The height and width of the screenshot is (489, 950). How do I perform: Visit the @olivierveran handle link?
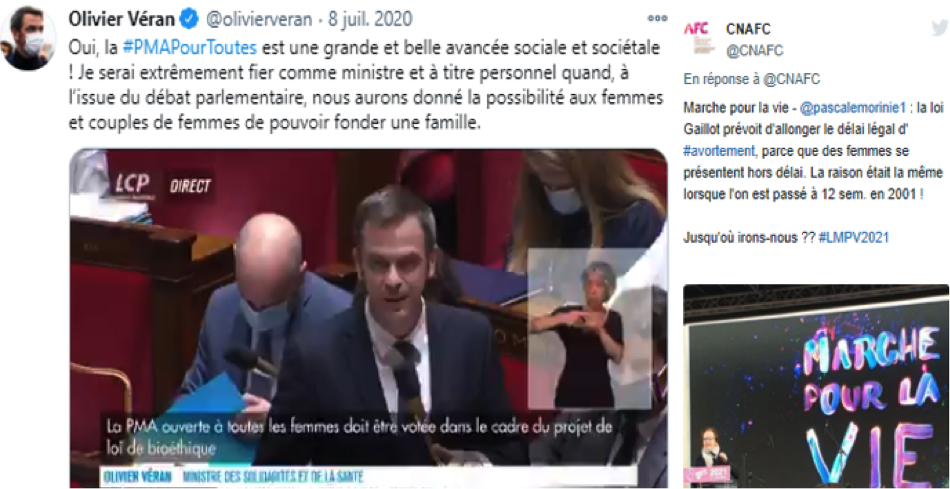(259, 19)
